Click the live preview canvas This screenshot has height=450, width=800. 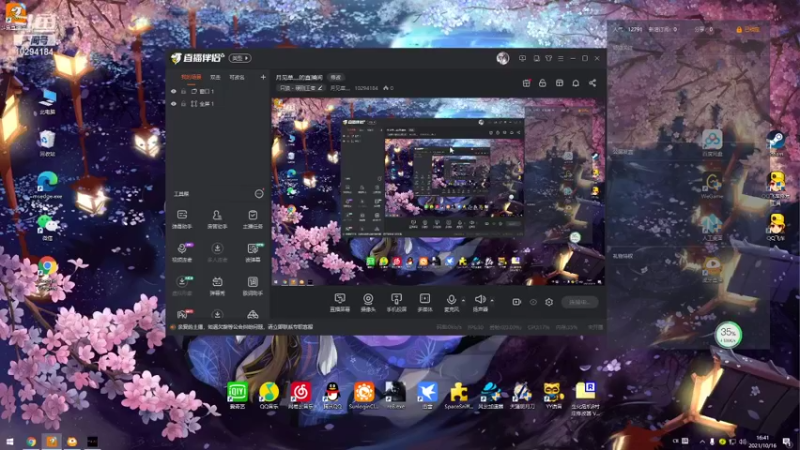(438, 192)
